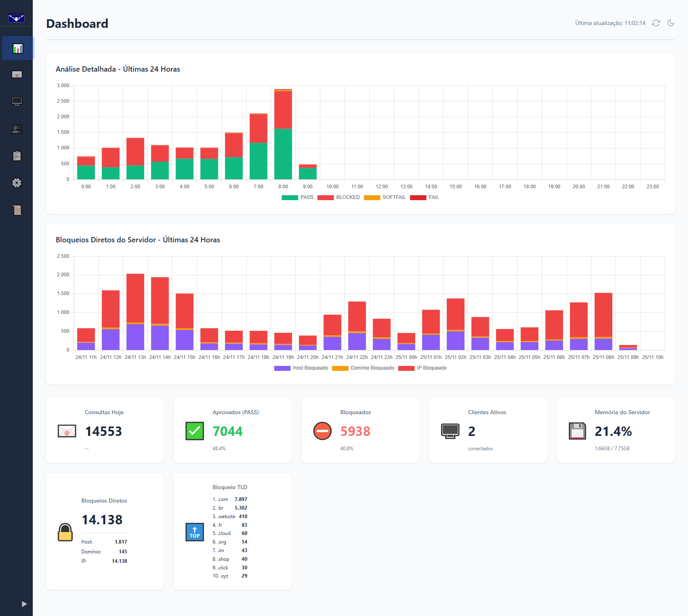This screenshot has width=688, height=616.
Task: Toggle PASS series in chart legend
Action: (297, 197)
